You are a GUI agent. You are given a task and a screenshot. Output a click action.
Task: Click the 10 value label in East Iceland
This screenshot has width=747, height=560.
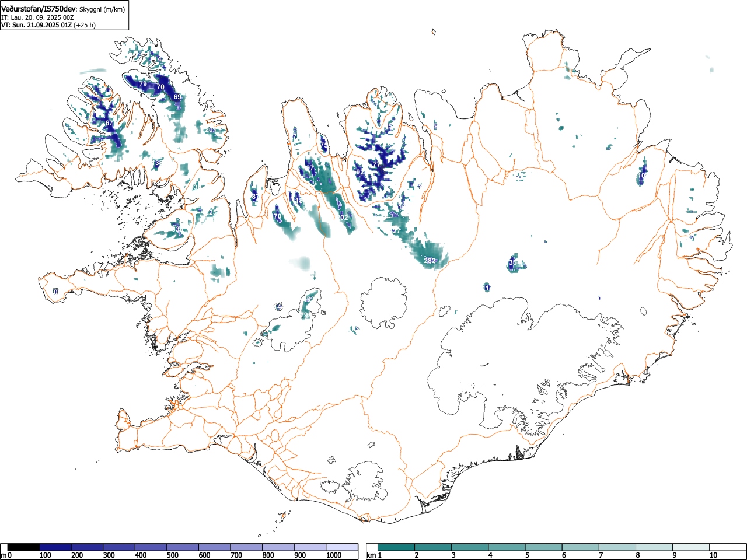(x=641, y=175)
